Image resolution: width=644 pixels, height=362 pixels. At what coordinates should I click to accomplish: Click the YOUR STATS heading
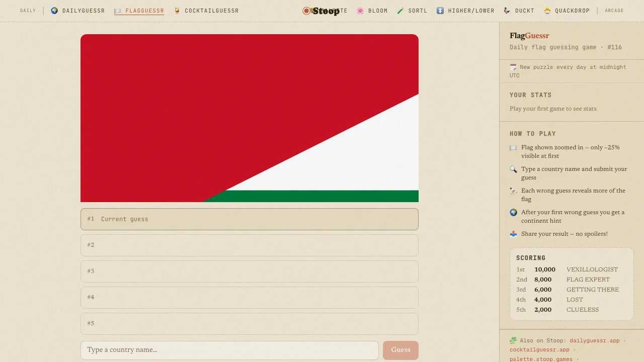(531, 95)
